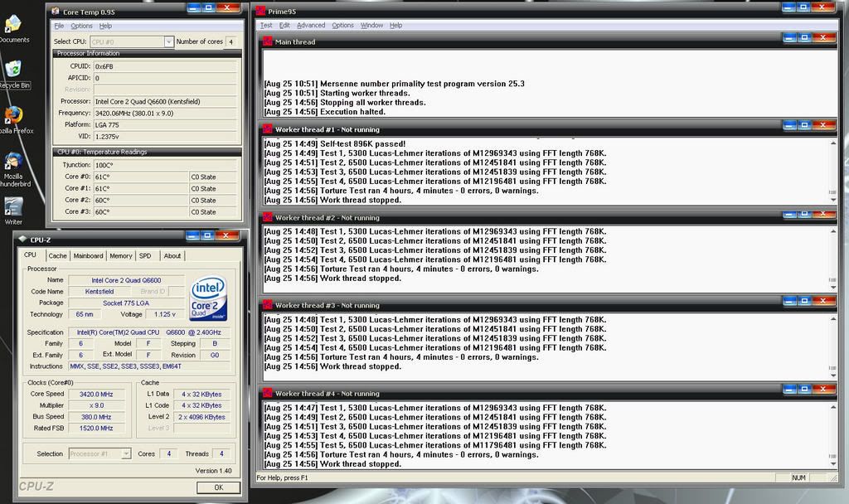Click the Main thread window icon

point(268,41)
